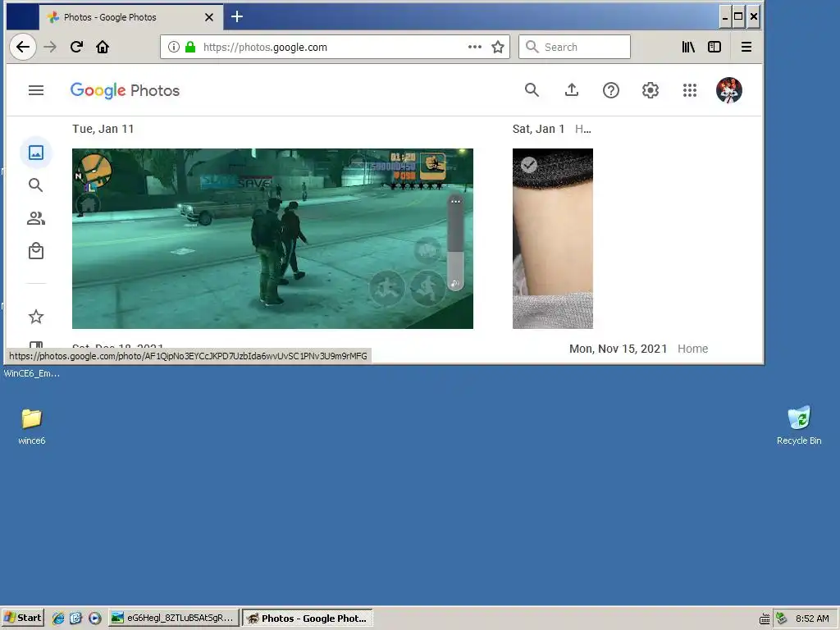Select the Photos sidebar icon
Viewport: 840px width, 630px height.
point(36,153)
